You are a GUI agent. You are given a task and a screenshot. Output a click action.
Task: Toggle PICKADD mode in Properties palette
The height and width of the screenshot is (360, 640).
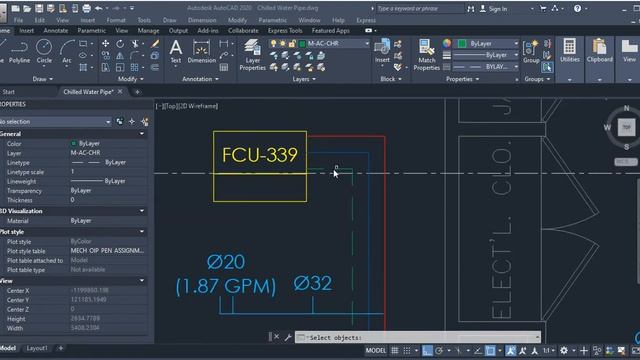pyautogui.click(x=120, y=122)
